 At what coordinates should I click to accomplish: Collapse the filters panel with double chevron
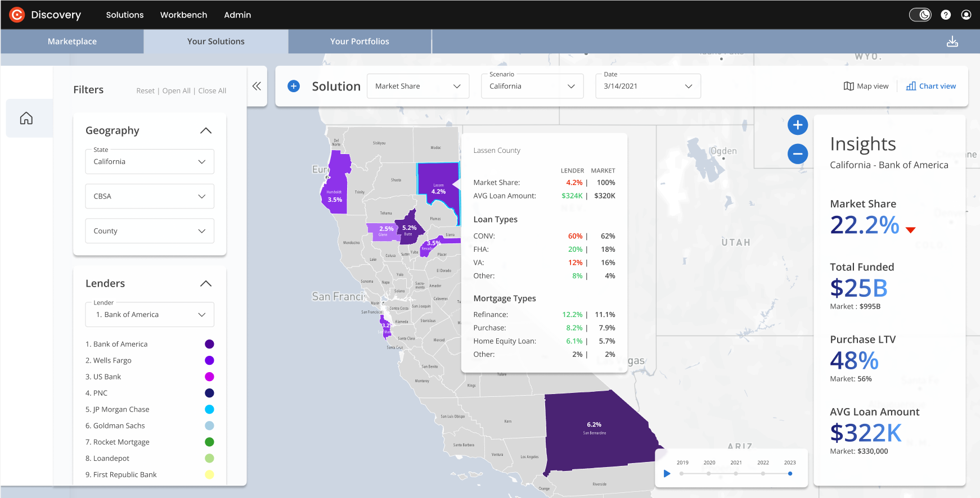(257, 86)
